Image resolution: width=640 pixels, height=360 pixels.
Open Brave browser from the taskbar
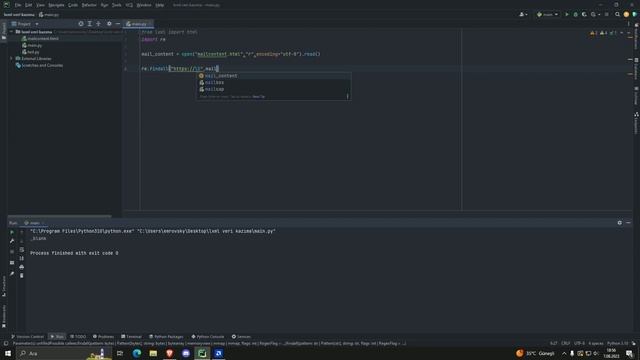tap(169, 353)
